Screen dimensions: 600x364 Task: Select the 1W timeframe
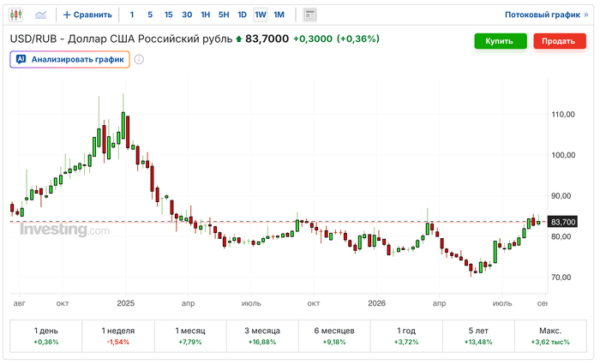point(261,15)
